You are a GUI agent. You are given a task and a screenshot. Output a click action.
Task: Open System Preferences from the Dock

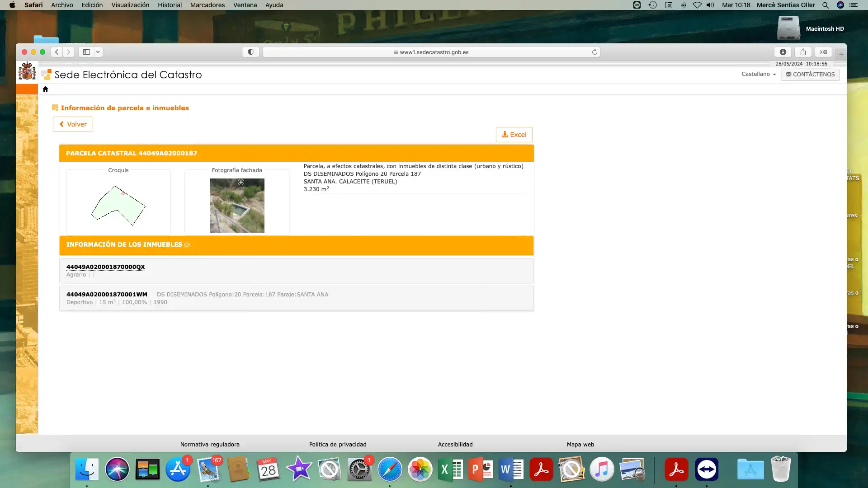point(359,469)
